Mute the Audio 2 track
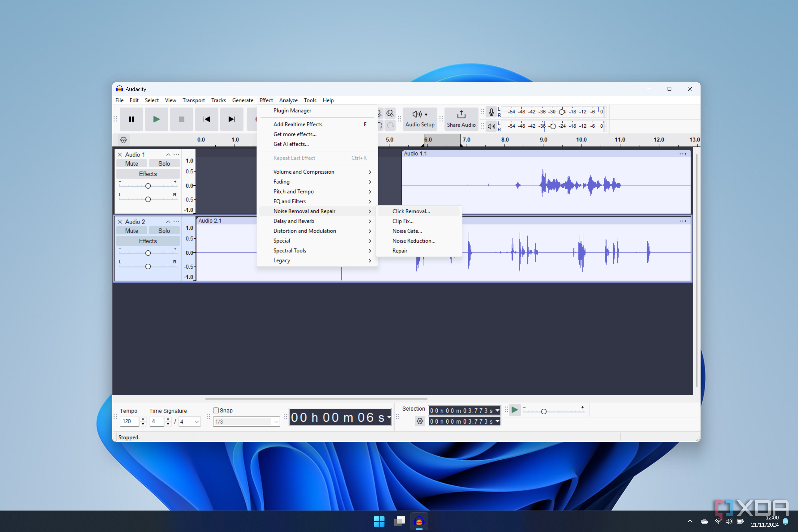This screenshot has height=532, width=798. 132,231
